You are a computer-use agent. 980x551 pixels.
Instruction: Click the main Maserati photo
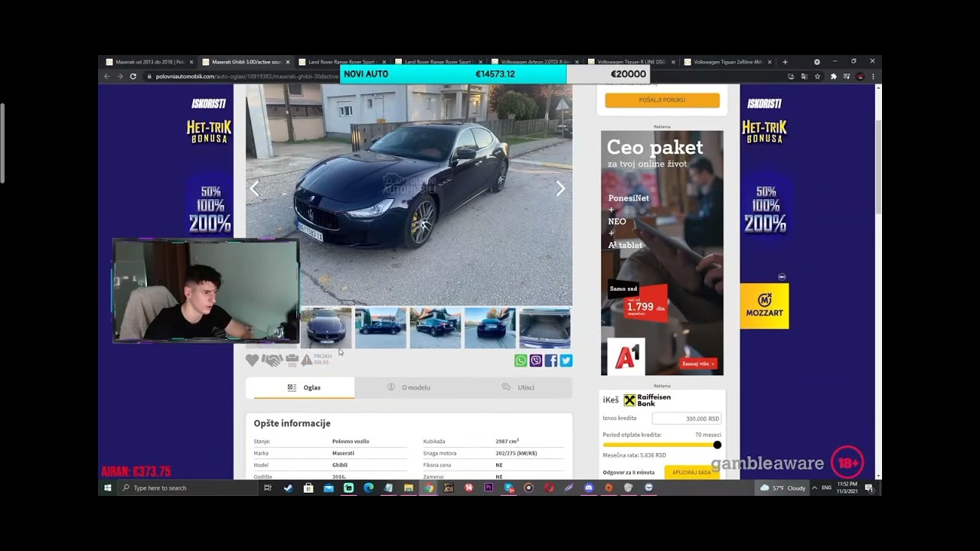(x=409, y=195)
